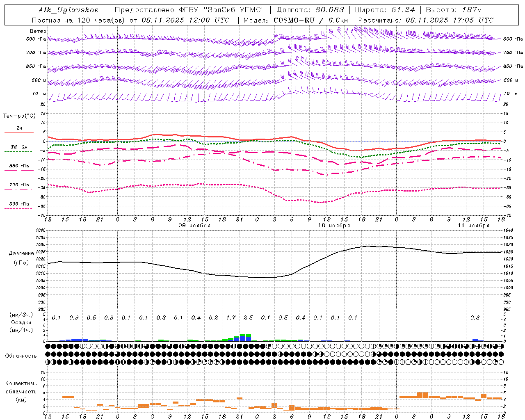
Task: Click the (км) unit under convective cloud label
Action: tap(21, 399)
